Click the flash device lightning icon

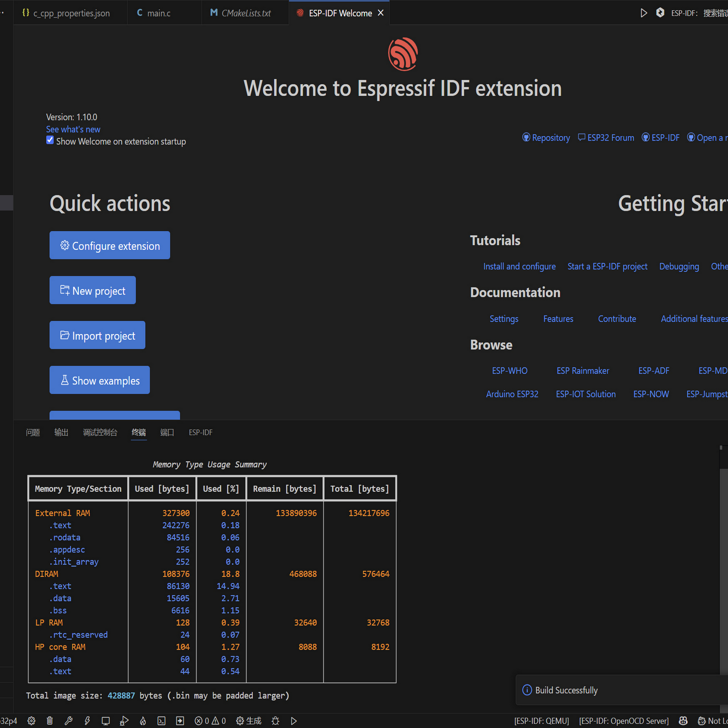point(87,721)
